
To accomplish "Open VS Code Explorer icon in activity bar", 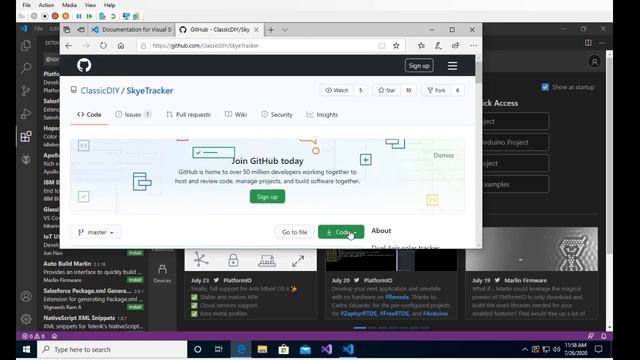I will (x=26, y=45).
